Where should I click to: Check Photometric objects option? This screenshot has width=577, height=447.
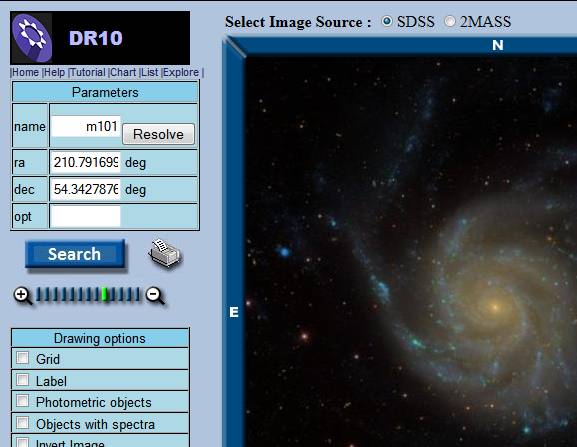pos(22,401)
